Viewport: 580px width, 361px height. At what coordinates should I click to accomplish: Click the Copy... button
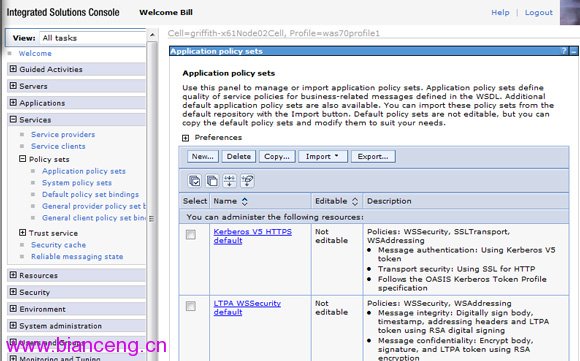[277, 156]
